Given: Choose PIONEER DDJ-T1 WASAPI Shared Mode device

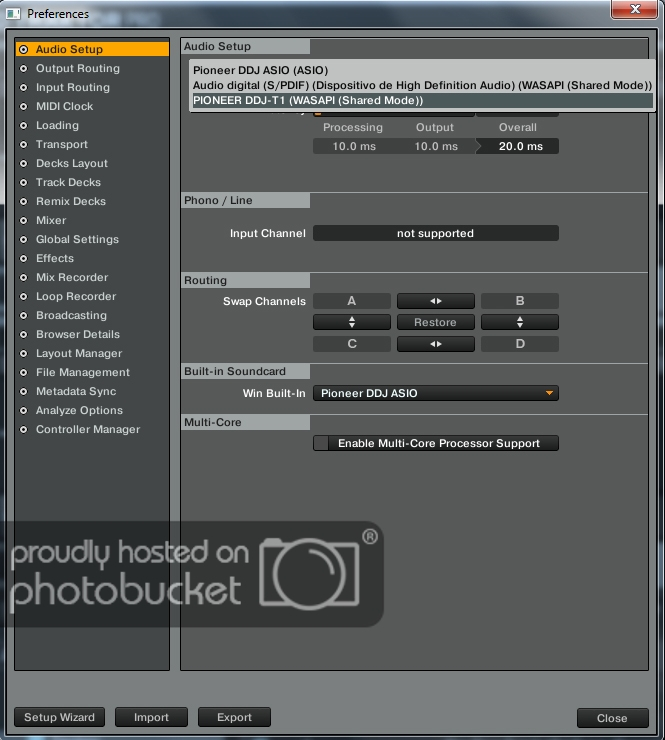Looking at the screenshot, I should [x=422, y=101].
